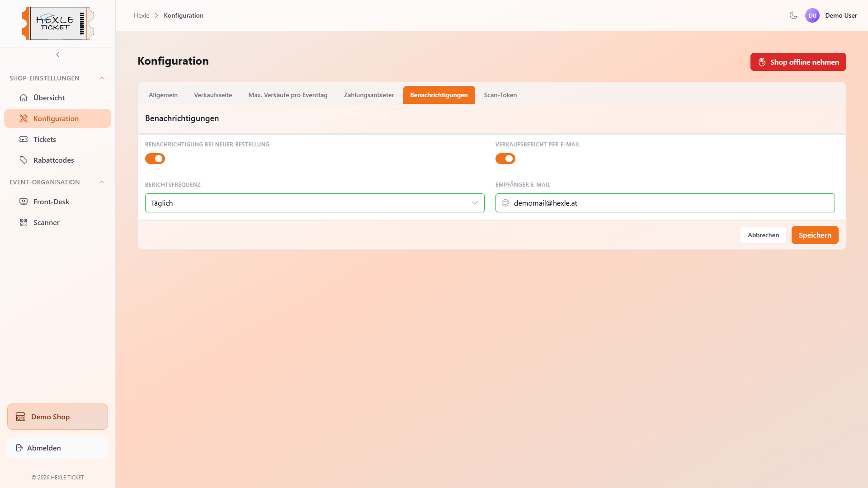Toggle dark mode with the moon icon
Image resolution: width=868 pixels, height=488 pixels.
click(793, 15)
